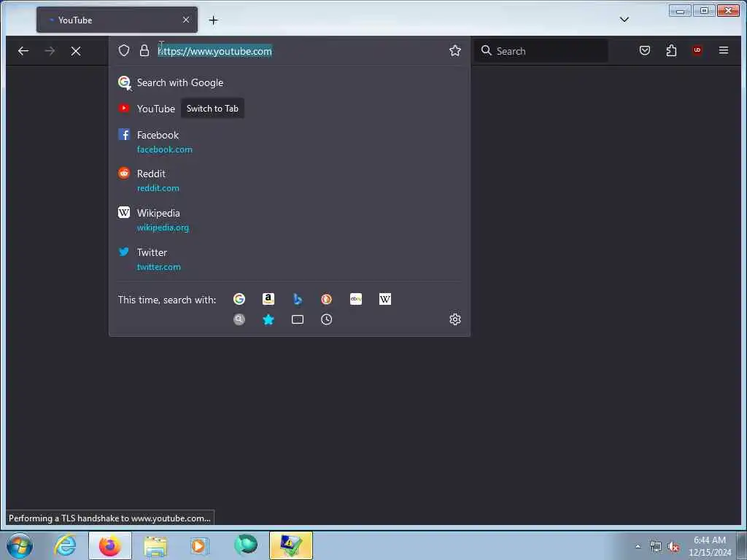
Task: Click into the URL address field
Action: 300,51
